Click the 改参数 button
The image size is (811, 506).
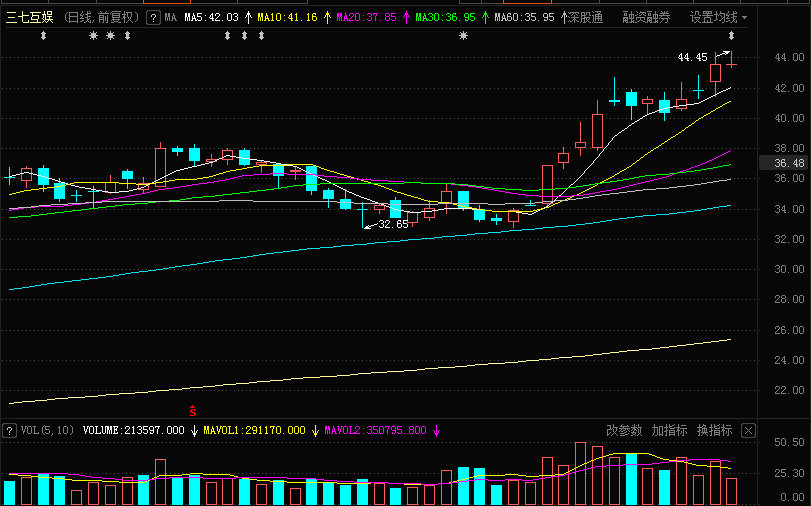[x=624, y=430]
